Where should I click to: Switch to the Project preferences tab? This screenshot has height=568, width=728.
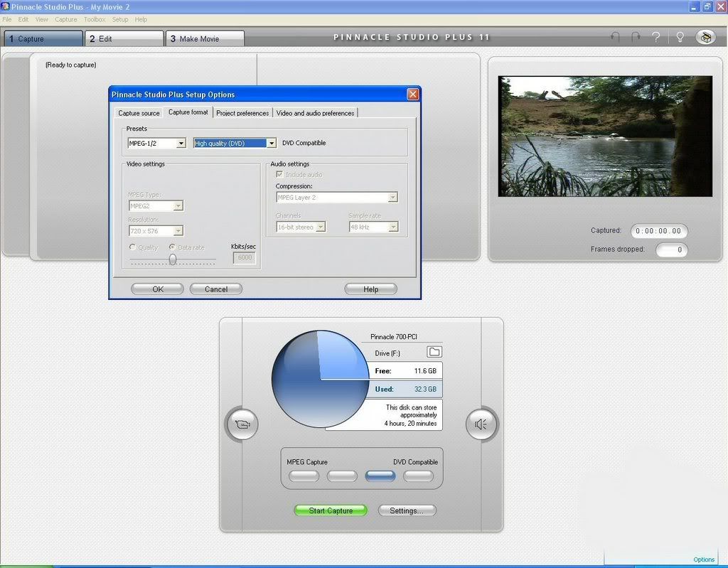pyautogui.click(x=242, y=113)
